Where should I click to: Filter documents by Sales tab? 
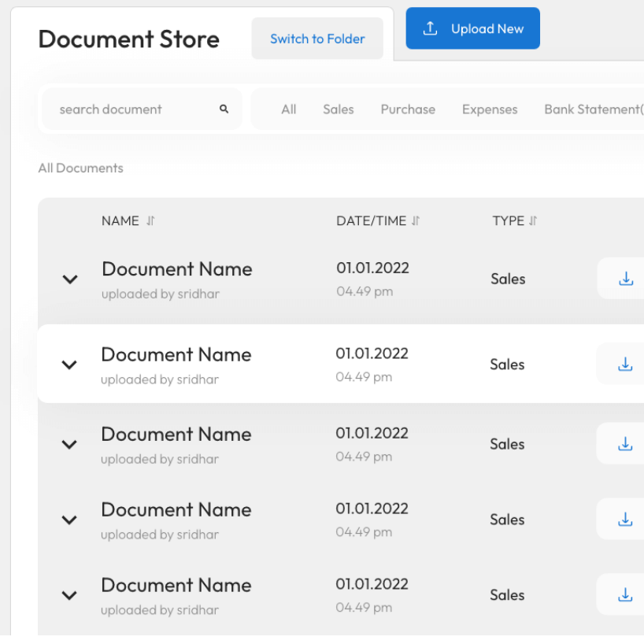(x=338, y=109)
